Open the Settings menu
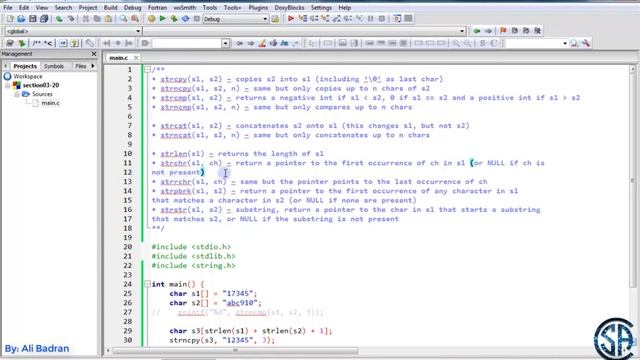 pos(321,7)
